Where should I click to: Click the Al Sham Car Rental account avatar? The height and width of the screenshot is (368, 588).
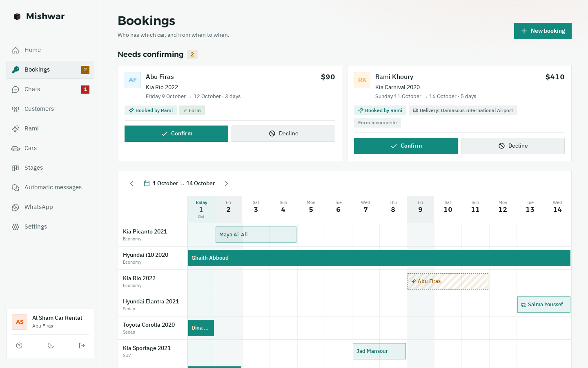pyautogui.click(x=20, y=322)
